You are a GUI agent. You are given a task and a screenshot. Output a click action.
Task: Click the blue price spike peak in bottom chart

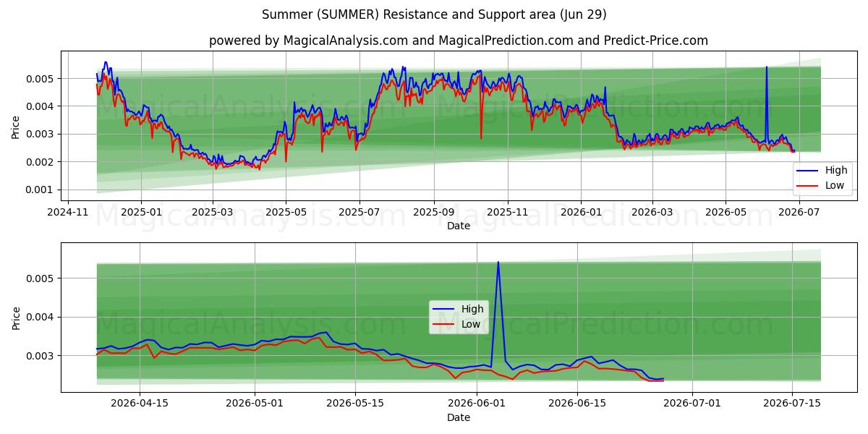coord(498,263)
